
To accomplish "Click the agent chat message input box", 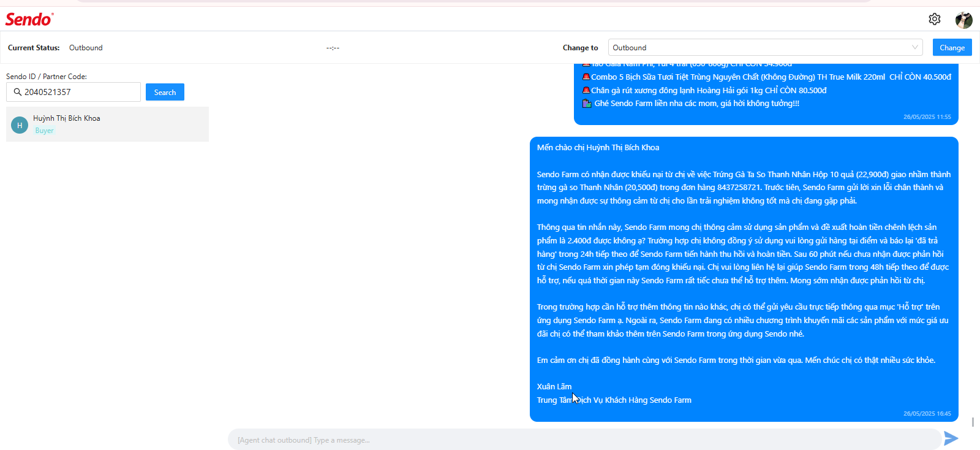I will pyautogui.click(x=584, y=440).
